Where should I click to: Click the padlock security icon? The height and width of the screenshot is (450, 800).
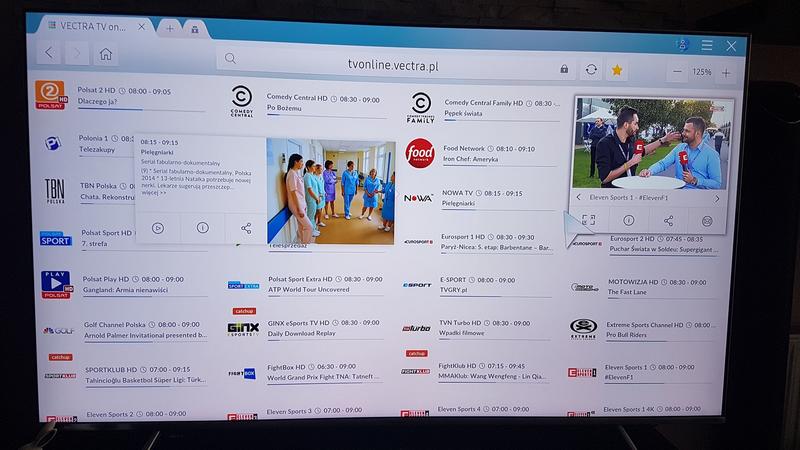click(x=564, y=69)
